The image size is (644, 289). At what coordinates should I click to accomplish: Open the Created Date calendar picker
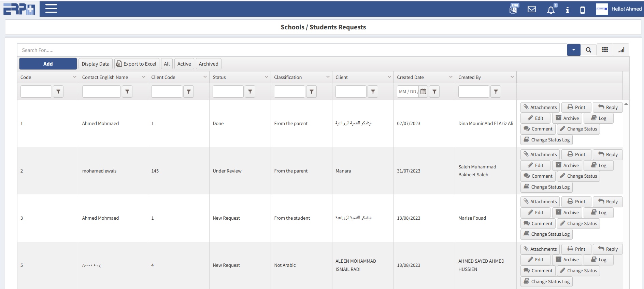tap(423, 92)
